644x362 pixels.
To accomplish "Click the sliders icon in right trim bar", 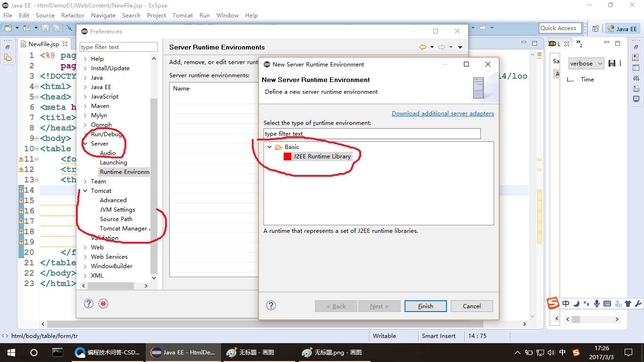I will pyautogui.click(x=636, y=78).
